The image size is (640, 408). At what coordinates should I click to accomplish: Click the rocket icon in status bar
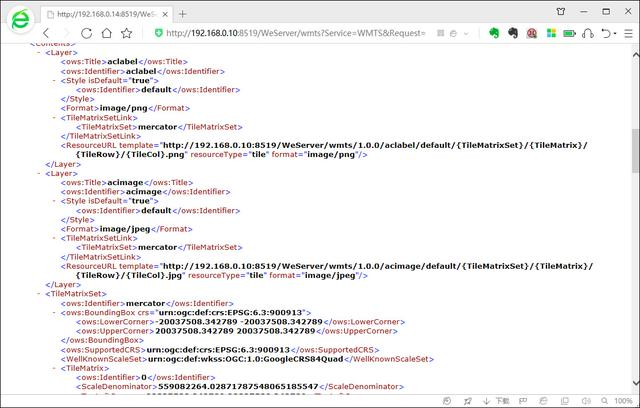tap(468, 401)
